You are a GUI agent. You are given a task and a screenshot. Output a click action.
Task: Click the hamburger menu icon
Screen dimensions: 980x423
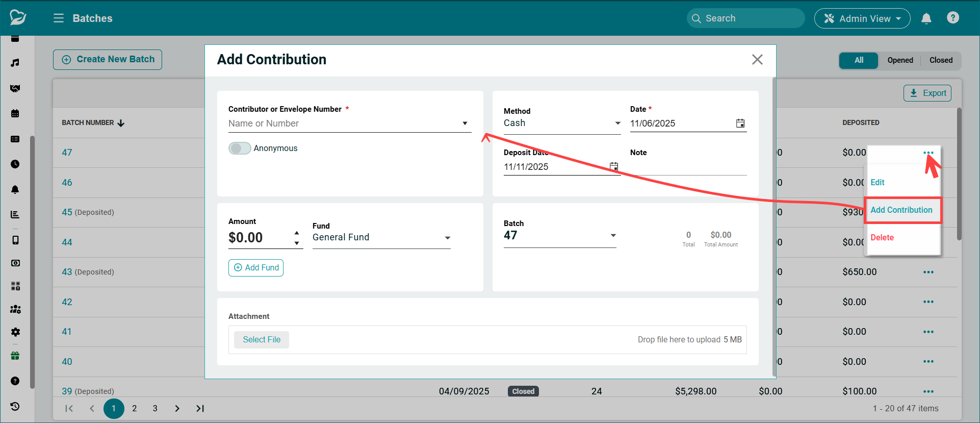[x=59, y=18]
